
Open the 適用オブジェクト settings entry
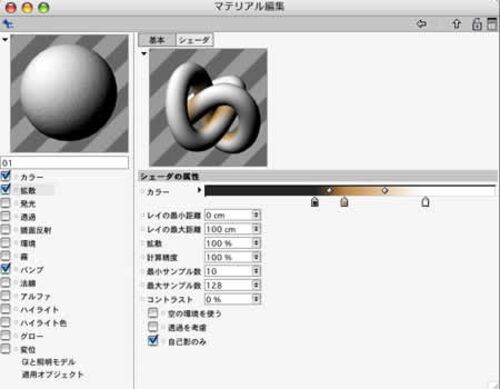53,375
